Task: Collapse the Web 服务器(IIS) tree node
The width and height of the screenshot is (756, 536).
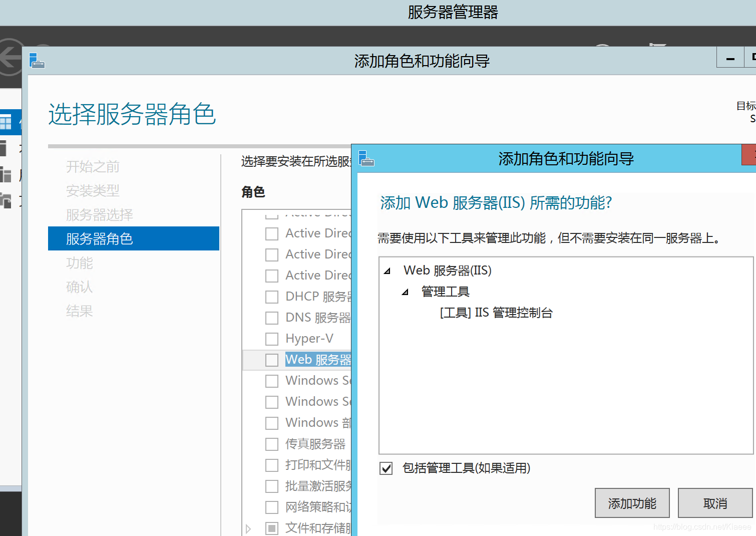Action: (387, 271)
